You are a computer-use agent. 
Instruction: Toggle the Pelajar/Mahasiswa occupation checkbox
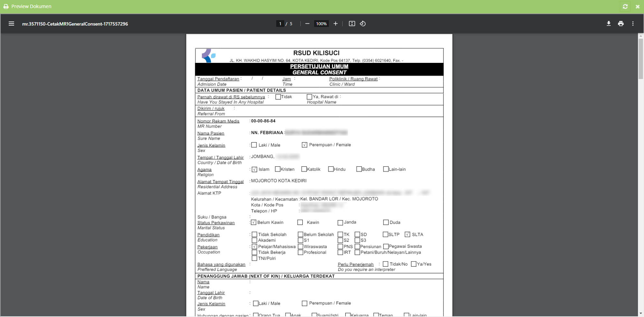tap(254, 247)
